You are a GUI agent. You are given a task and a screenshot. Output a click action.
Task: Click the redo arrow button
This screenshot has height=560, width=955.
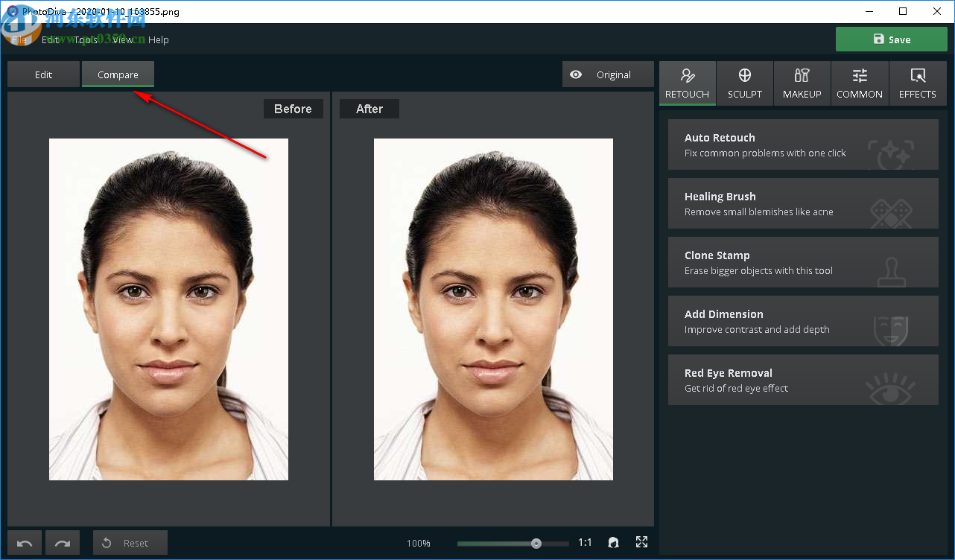coord(63,543)
